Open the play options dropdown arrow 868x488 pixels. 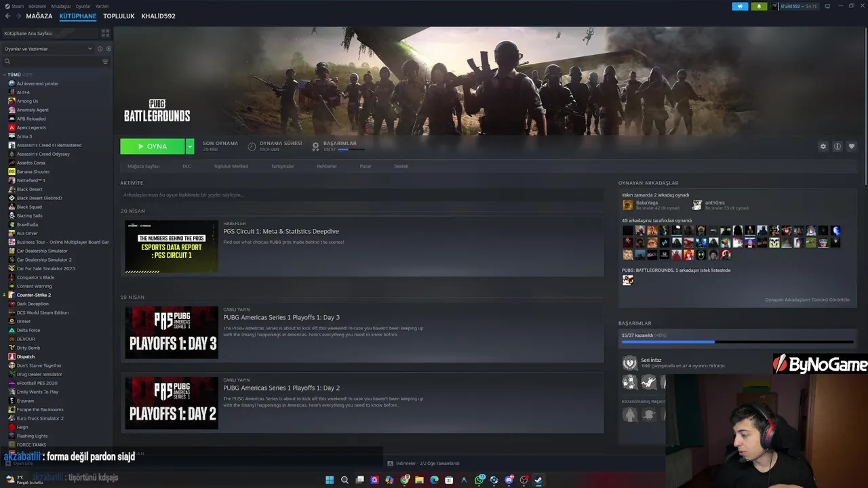(190, 146)
